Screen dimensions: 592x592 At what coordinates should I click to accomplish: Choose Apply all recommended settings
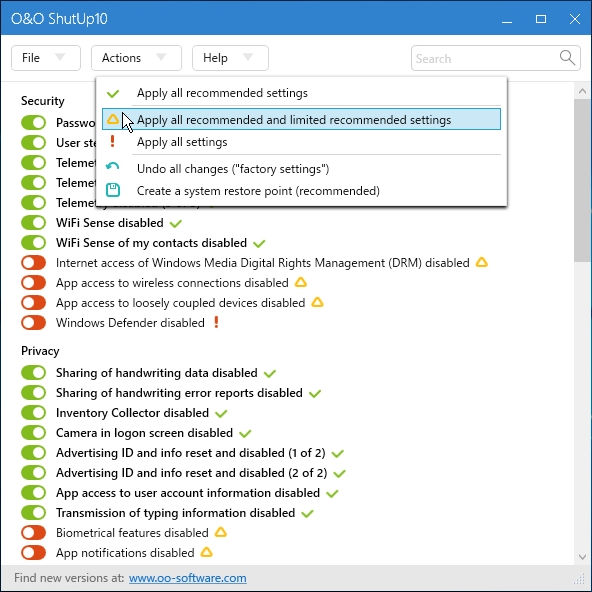pyautogui.click(x=301, y=93)
